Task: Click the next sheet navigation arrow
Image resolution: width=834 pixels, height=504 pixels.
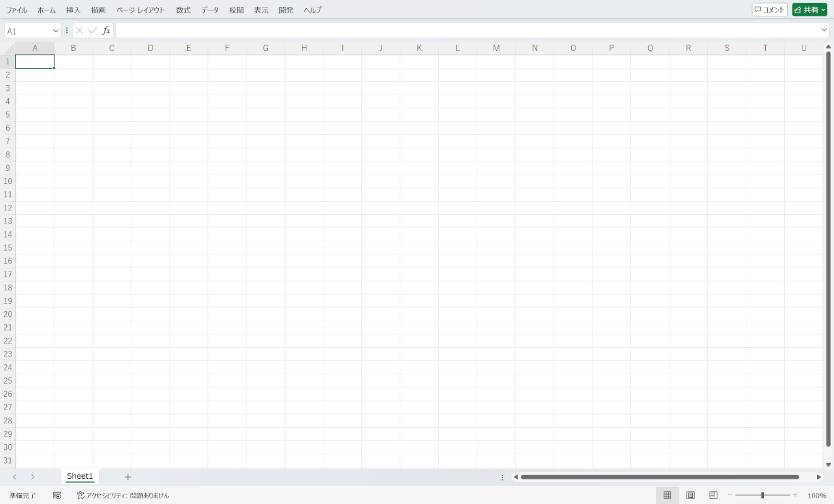Action: point(33,477)
